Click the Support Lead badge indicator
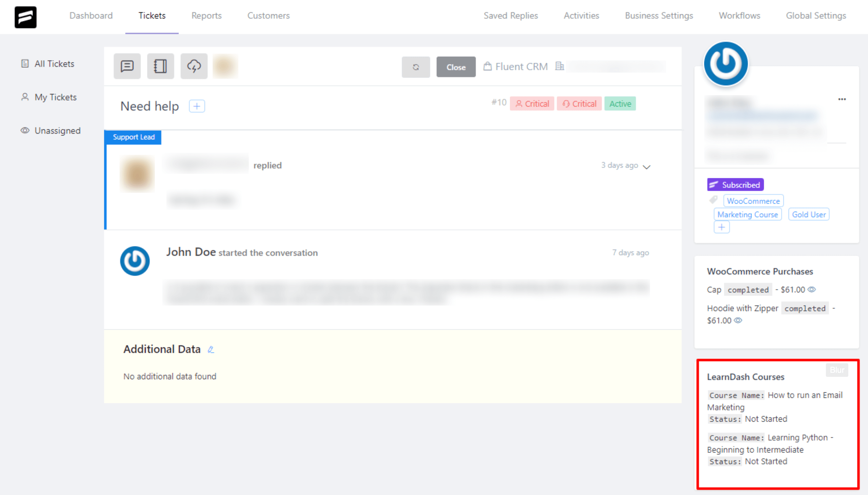Viewport: 868px width, 495px height. [133, 137]
